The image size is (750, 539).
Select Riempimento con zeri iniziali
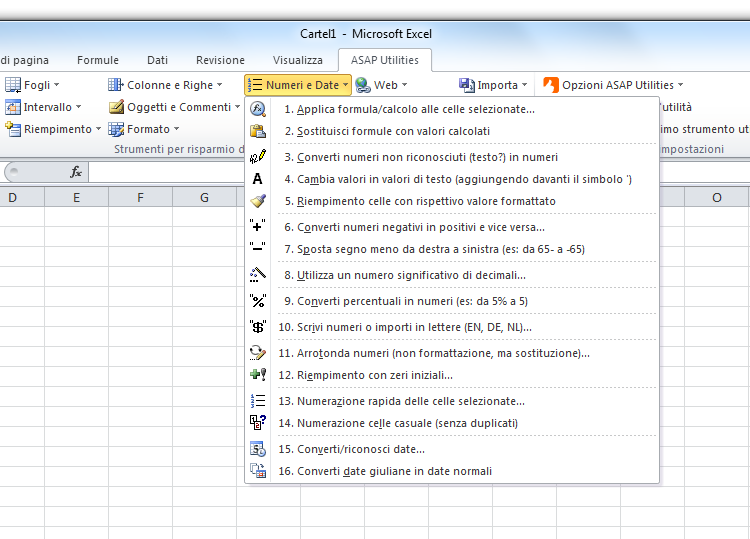point(452,375)
